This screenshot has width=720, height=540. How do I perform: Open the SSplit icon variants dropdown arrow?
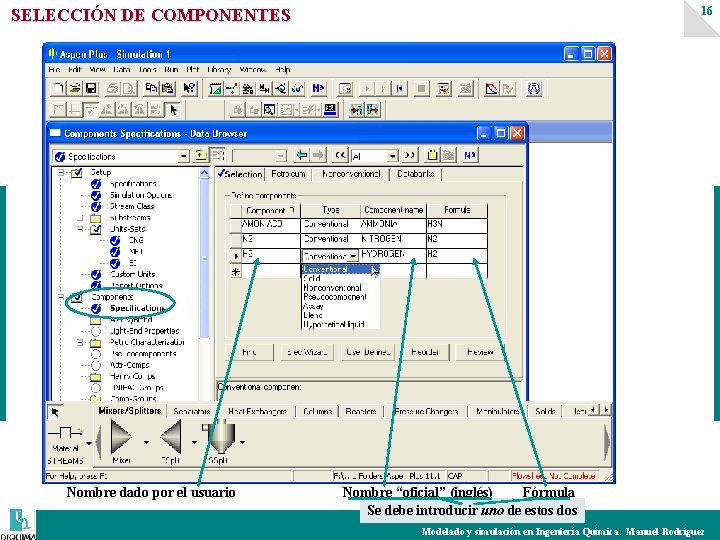click(x=242, y=443)
